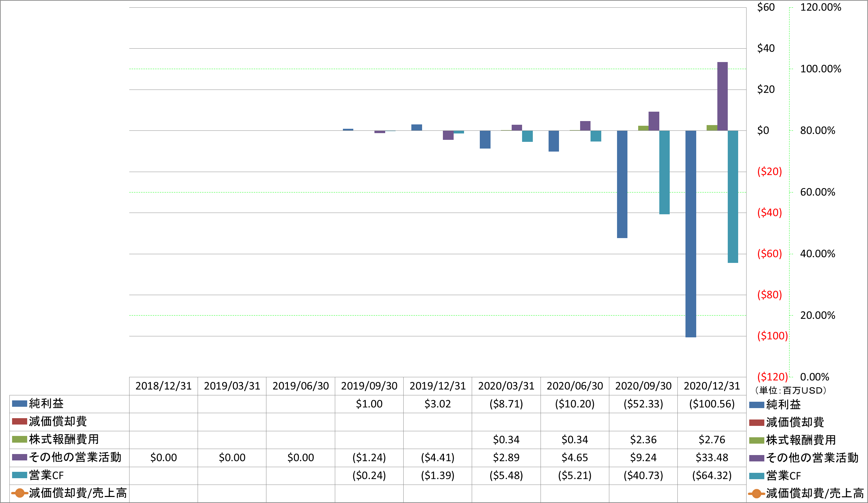Click the 営業CF value ($1.39)

[x=438, y=476]
